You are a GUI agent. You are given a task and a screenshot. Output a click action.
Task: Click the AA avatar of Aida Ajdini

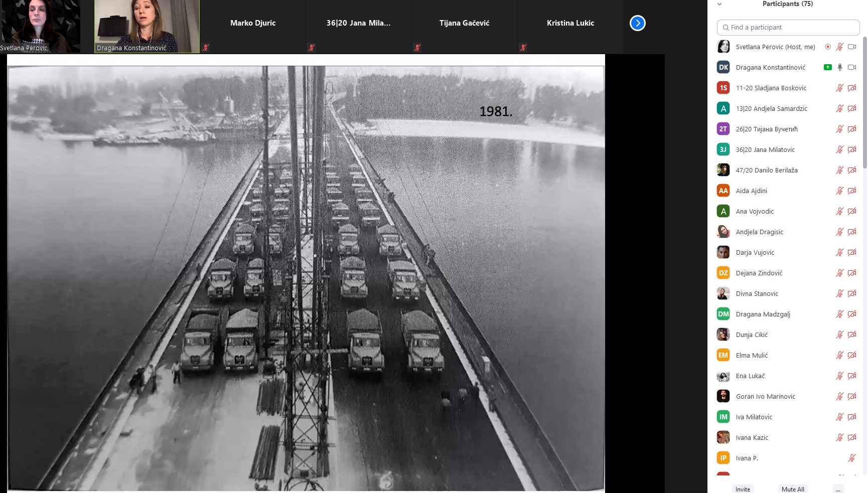[723, 191]
